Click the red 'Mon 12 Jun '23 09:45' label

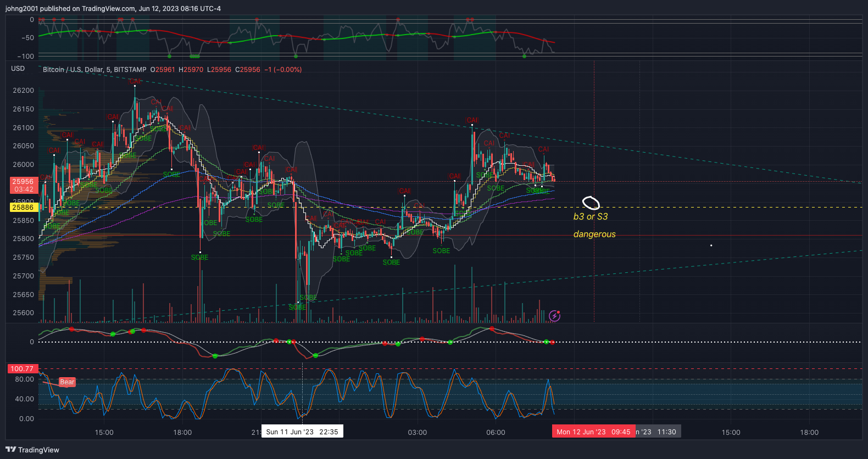pyautogui.click(x=593, y=432)
